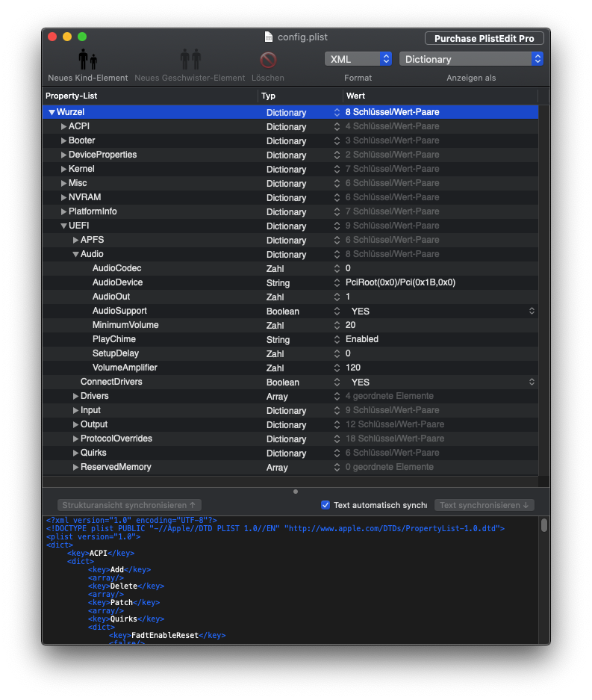Collapse the Wurzel root node
The image size is (592, 700).
52,112
